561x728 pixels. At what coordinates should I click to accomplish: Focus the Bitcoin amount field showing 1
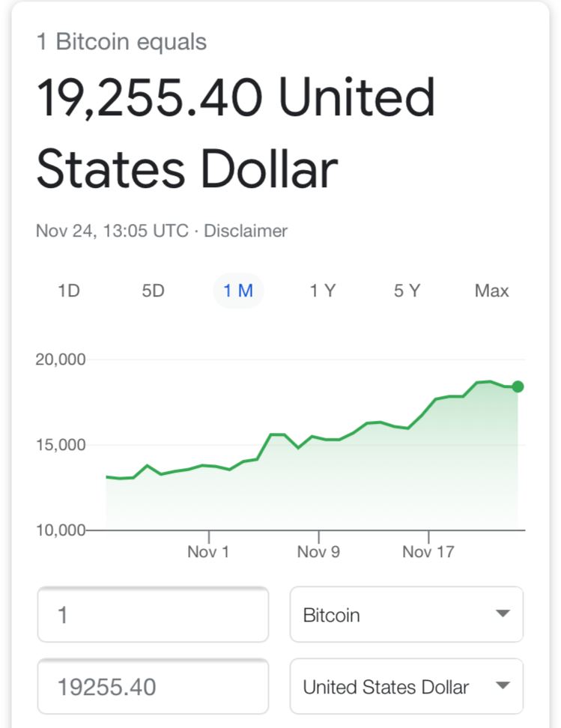coord(153,614)
